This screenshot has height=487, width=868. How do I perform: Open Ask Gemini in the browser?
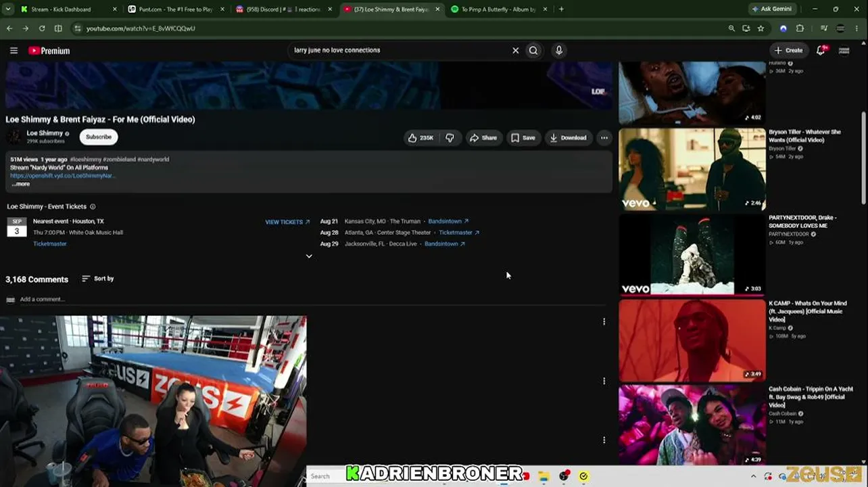point(773,9)
